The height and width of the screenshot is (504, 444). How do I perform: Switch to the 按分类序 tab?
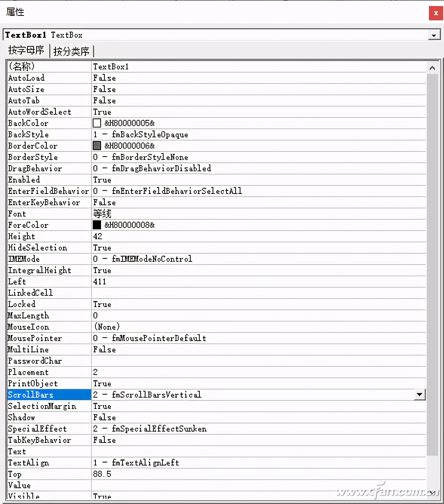72,51
